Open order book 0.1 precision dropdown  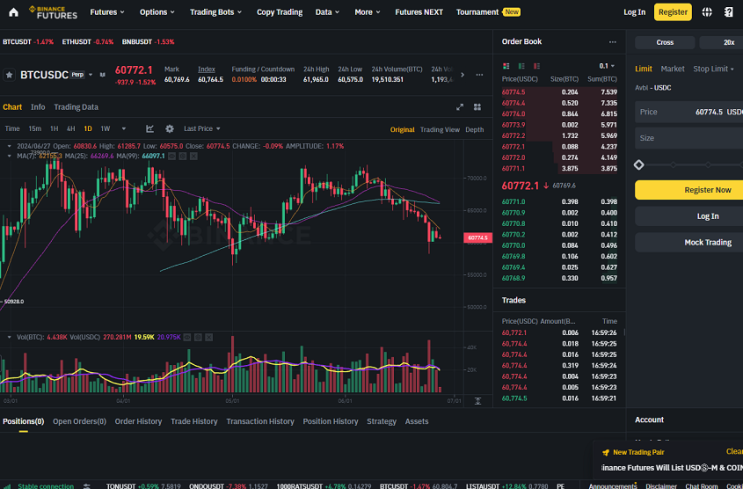click(607, 66)
